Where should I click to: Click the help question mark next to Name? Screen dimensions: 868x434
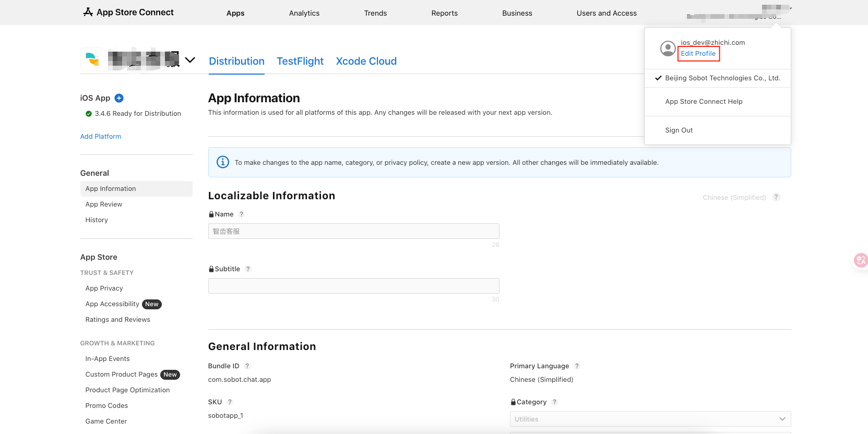point(241,214)
